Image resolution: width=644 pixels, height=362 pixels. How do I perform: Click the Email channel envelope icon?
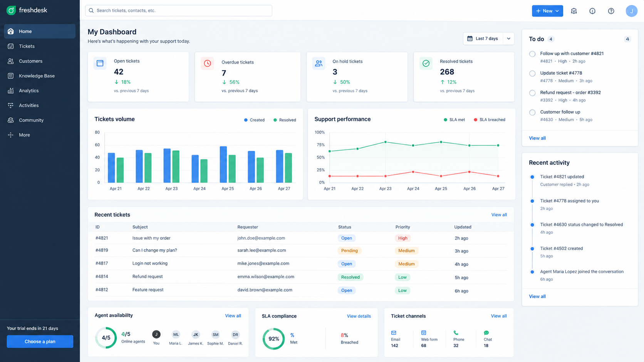click(x=394, y=333)
